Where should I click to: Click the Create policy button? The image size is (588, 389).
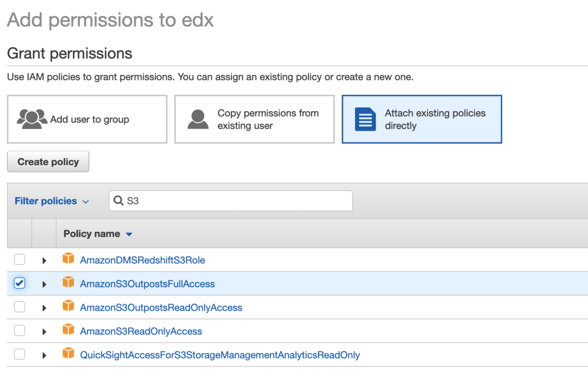click(48, 162)
